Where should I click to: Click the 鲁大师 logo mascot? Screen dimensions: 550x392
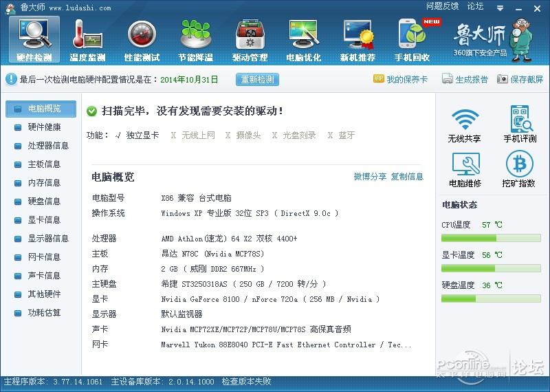(522, 40)
